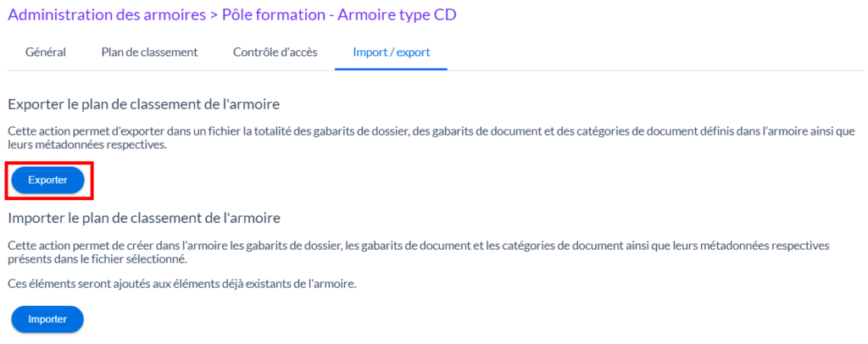Screen dimensions: 868x344
Task: Click the import description starting "Cette action permet de créer"
Action: [339, 246]
